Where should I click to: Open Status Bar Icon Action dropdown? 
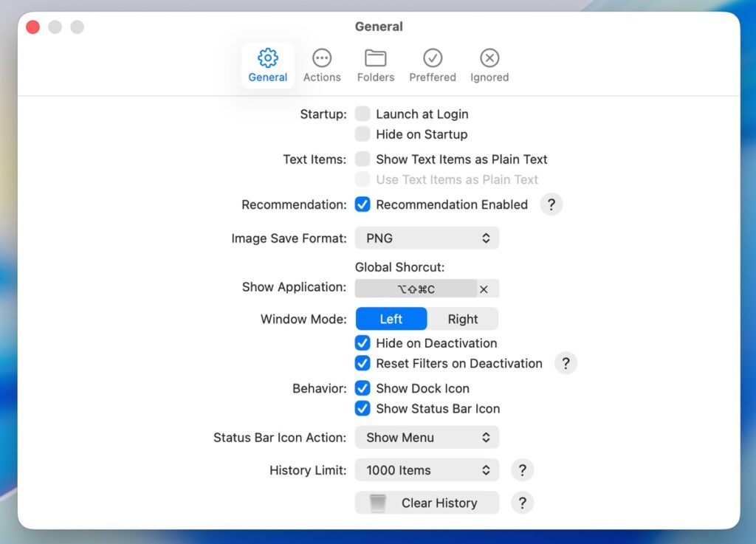coord(427,437)
